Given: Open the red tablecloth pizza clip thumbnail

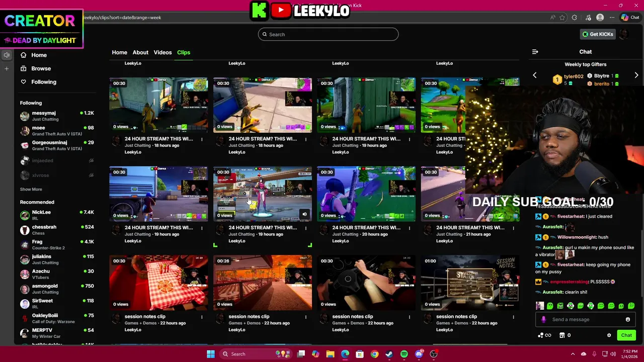Looking at the screenshot, I should pos(158,283).
